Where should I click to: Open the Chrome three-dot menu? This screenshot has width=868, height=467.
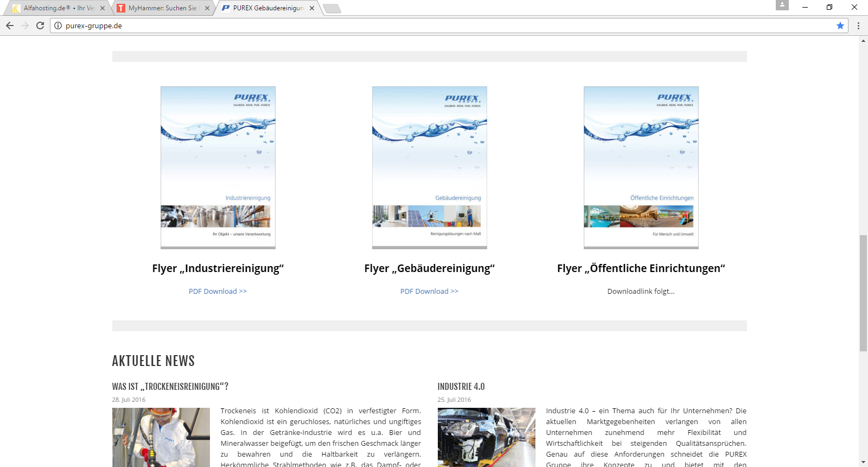tap(858, 26)
